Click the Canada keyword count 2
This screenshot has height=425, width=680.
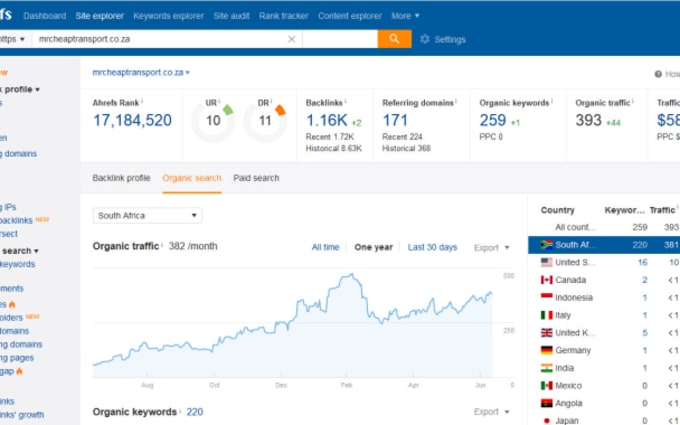click(x=645, y=280)
